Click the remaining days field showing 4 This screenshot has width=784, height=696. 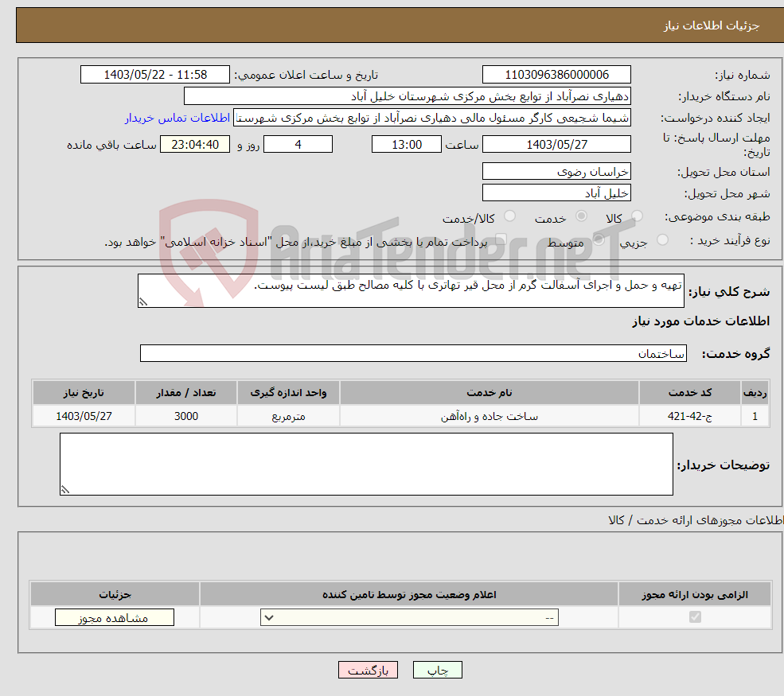coord(298,145)
